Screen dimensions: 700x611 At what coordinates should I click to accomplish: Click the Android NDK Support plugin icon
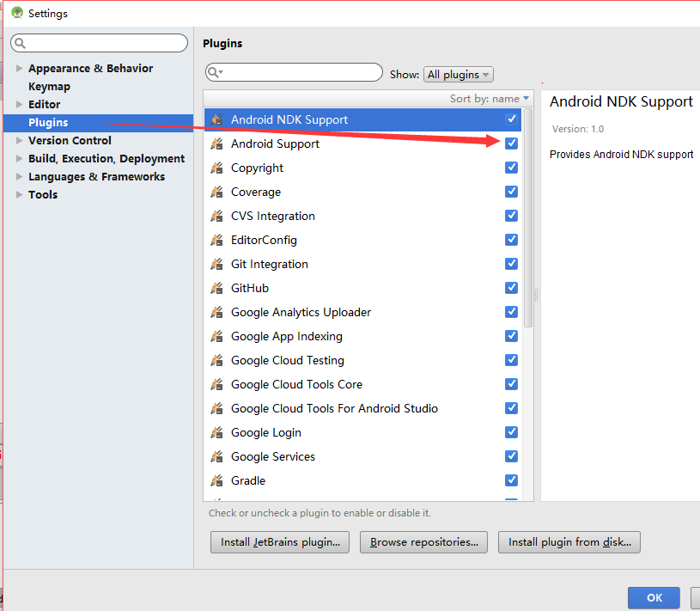coord(216,119)
